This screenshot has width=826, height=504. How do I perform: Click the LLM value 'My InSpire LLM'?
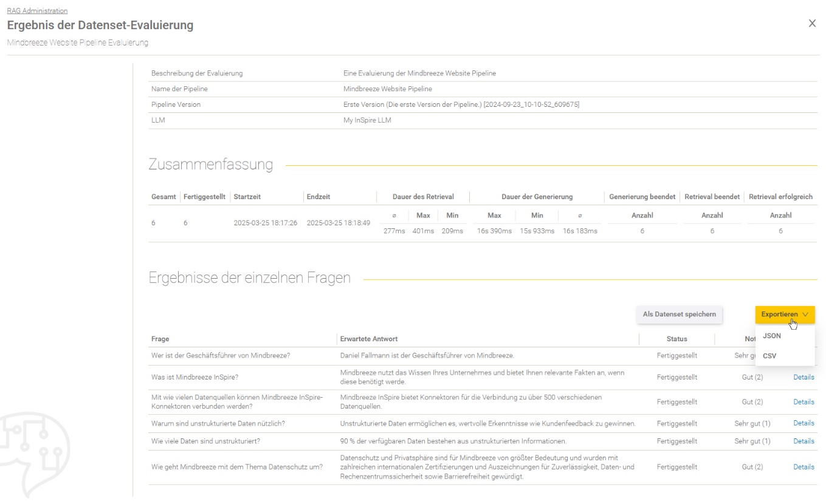367,121
